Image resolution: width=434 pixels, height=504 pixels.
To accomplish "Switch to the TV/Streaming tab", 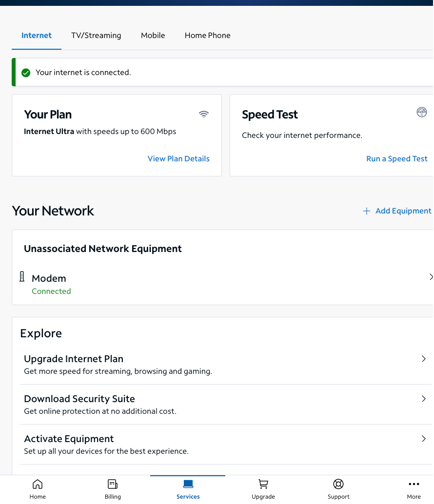I will click(x=96, y=36).
